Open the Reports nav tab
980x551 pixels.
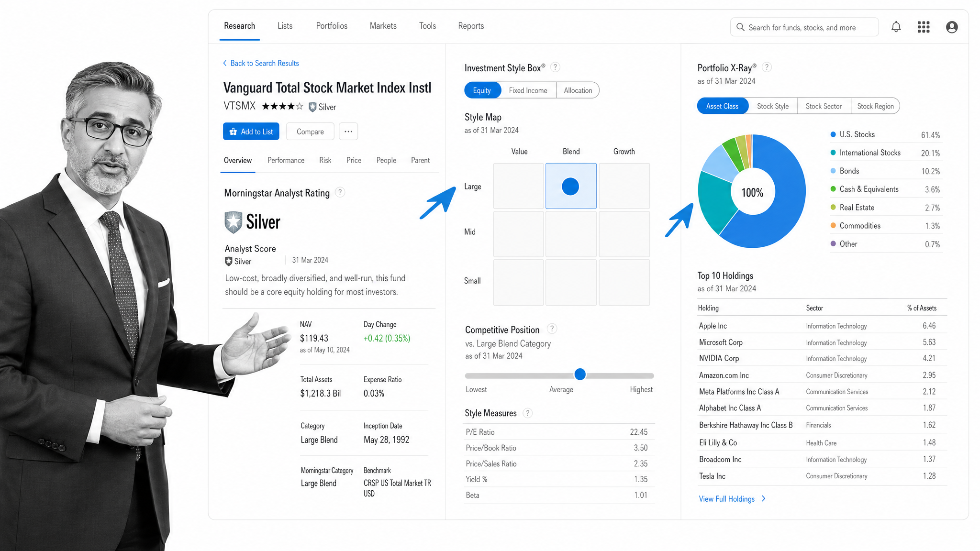[x=471, y=26]
